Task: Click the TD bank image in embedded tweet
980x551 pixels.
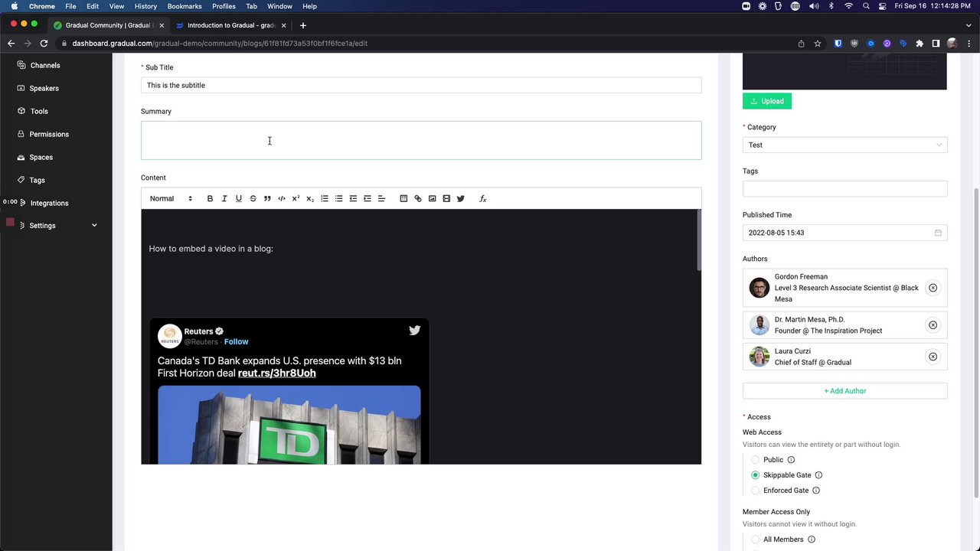Action: 289,425
